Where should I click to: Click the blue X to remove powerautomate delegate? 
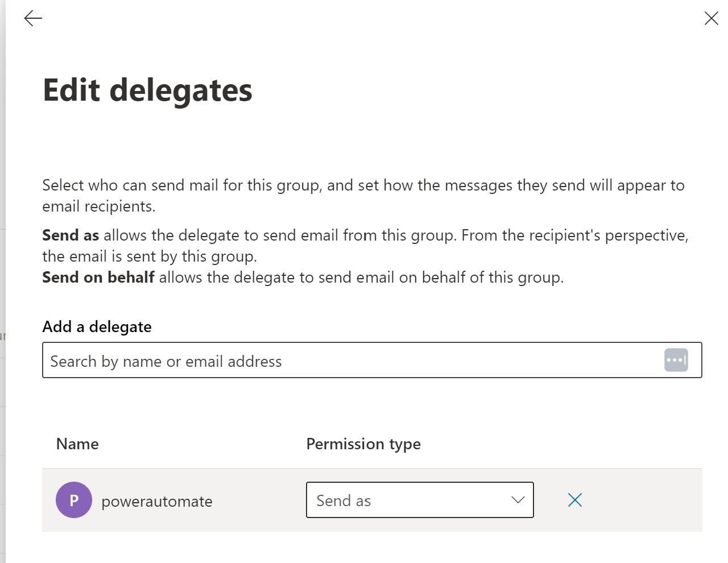(574, 500)
